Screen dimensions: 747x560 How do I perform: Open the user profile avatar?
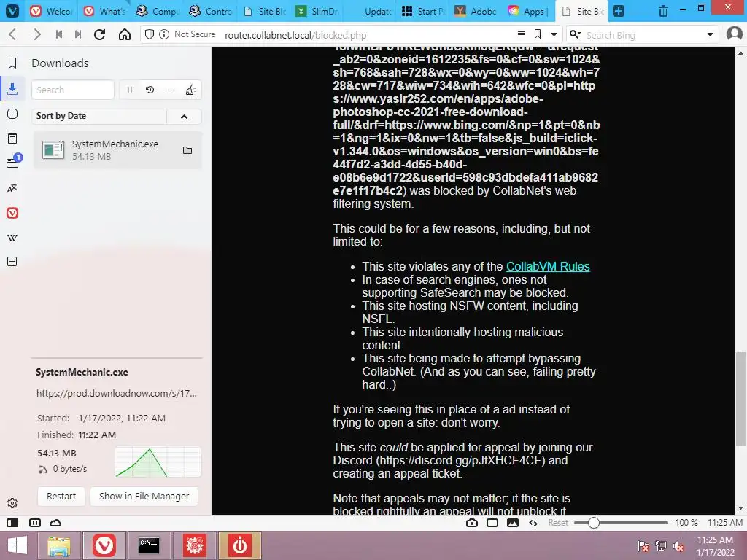(x=734, y=34)
